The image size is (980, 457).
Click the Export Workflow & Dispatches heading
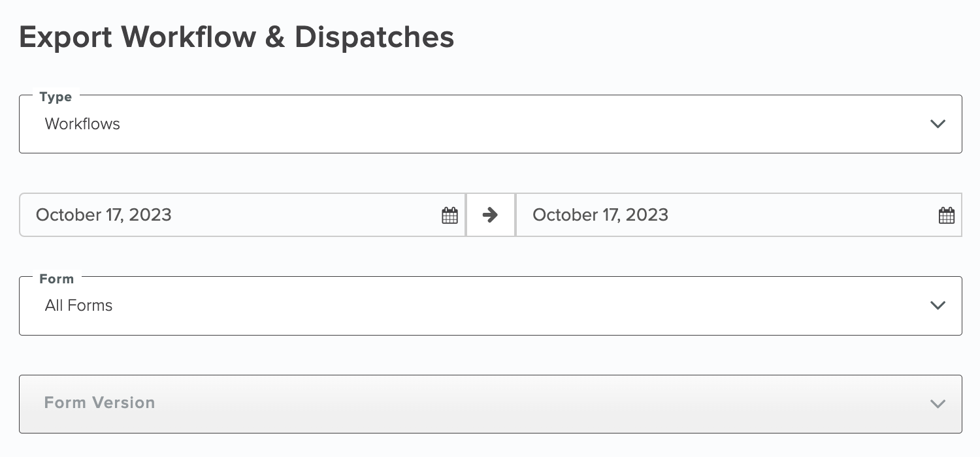[x=237, y=37]
